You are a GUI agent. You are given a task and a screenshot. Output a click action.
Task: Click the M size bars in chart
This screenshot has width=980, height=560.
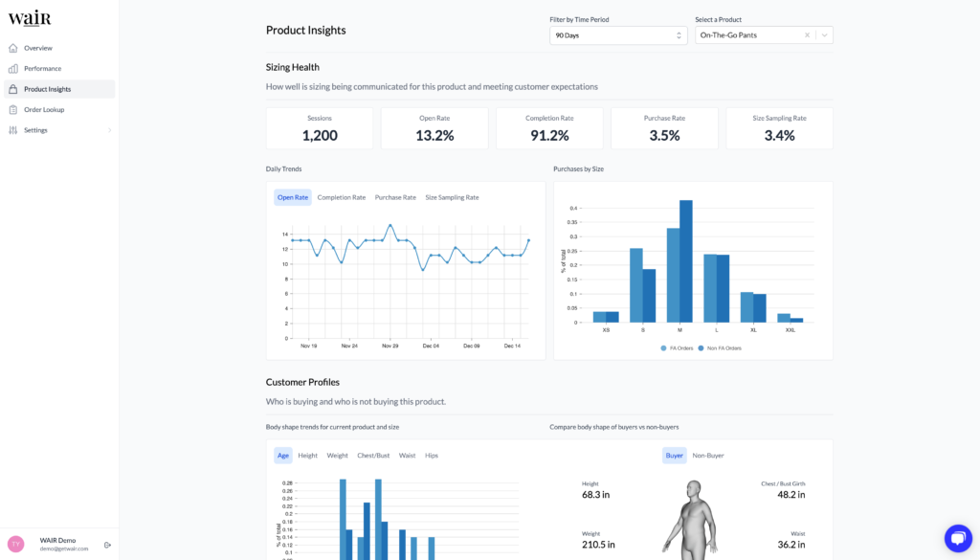[x=679, y=261]
